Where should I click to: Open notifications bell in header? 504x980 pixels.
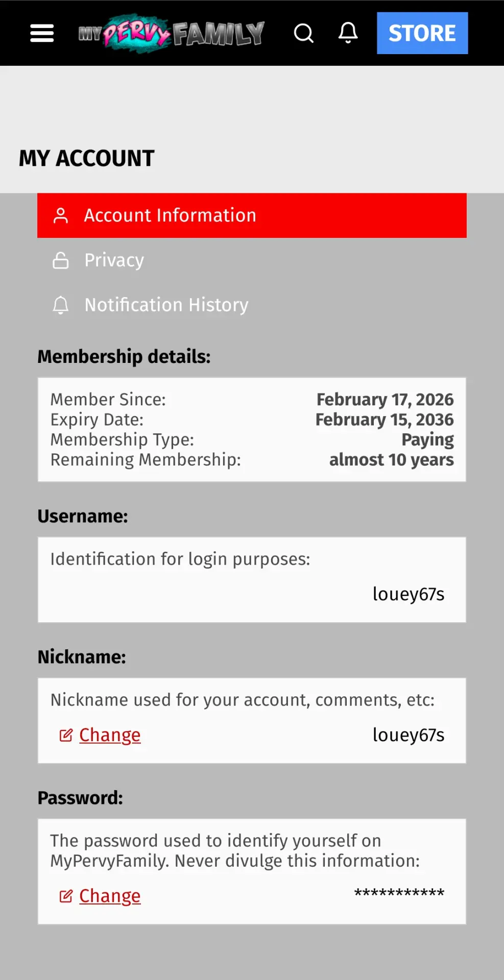pos(348,33)
